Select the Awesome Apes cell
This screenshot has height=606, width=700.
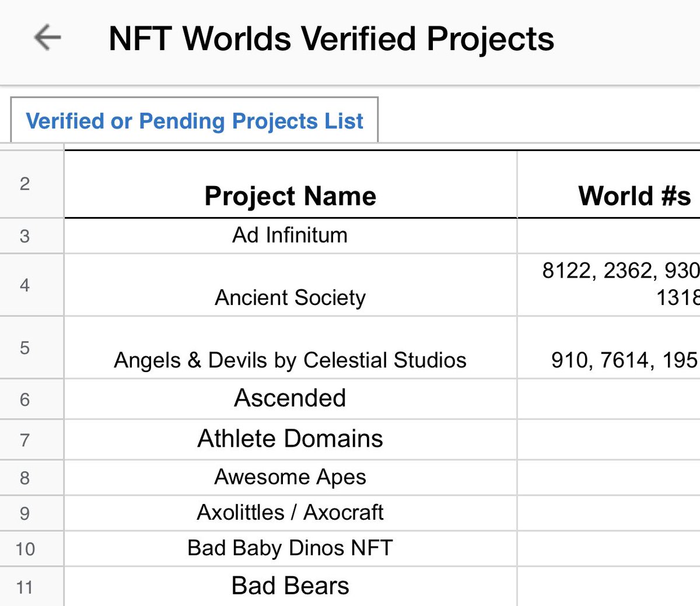click(x=290, y=477)
